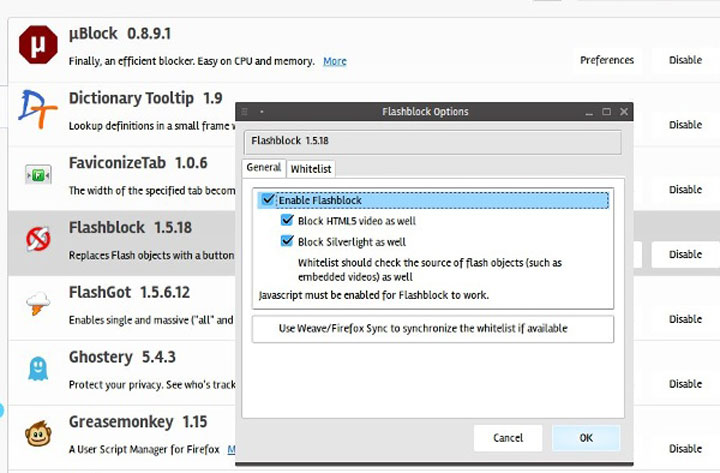Viewport: 720px width, 473px height.
Task: Click 'Finally, an efficient blocker' description
Action: (191, 61)
